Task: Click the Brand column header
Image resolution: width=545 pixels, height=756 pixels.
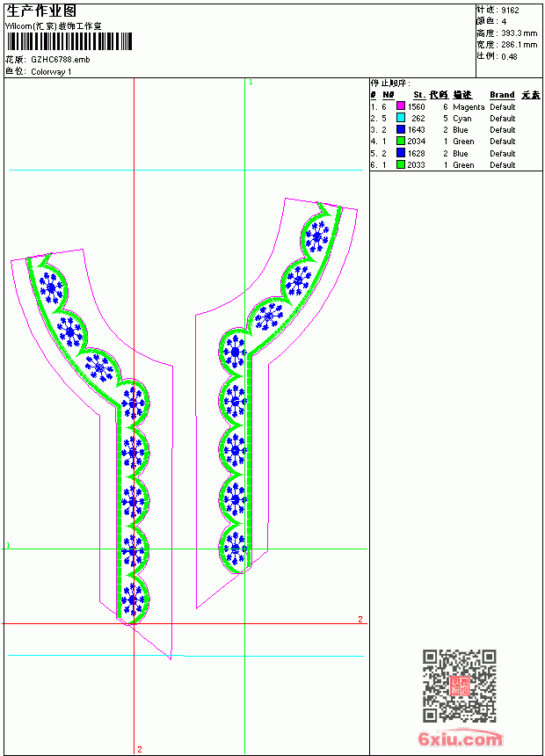Action: (502, 95)
